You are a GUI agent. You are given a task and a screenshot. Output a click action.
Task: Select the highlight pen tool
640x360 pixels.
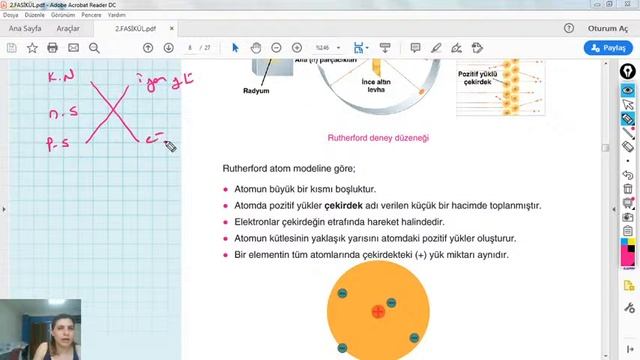point(436,48)
